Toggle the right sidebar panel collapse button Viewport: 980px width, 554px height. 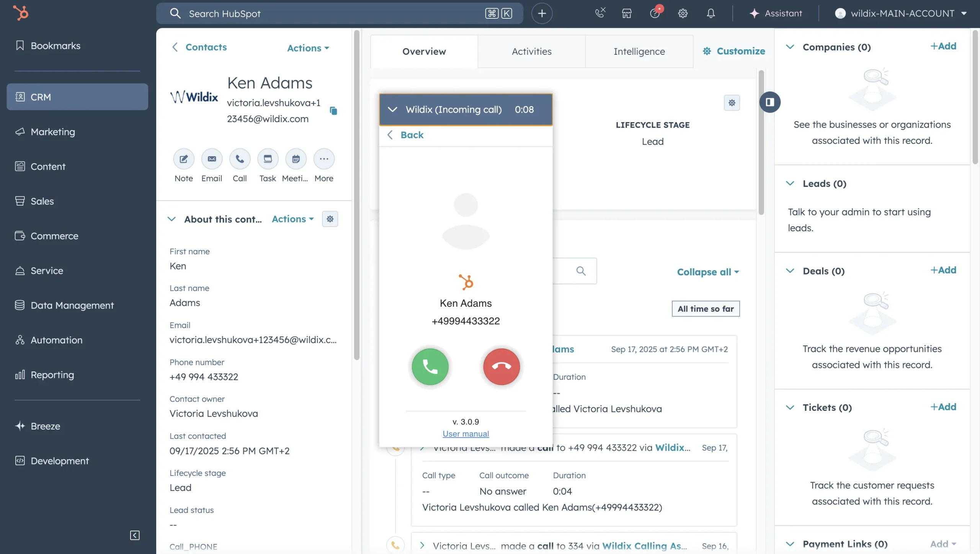[x=770, y=102]
